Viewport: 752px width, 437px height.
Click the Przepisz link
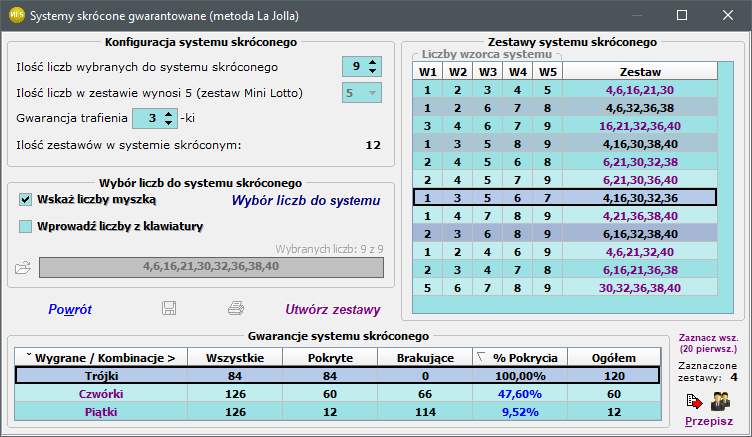[709, 421]
